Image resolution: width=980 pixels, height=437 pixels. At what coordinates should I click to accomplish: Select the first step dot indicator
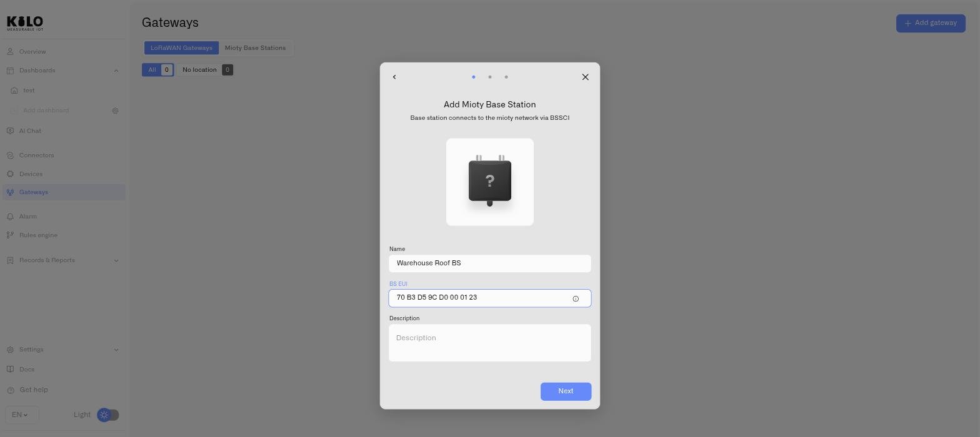(474, 77)
